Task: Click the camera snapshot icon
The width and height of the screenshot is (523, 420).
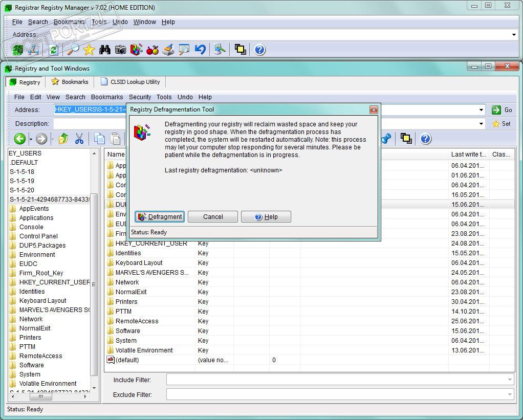Action: coord(120,50)
